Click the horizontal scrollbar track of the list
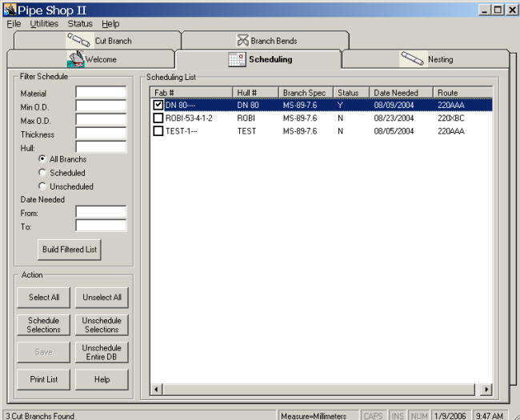Image resolution: width=520 pixels, height=420 pixels. click(x=318, y=389)
